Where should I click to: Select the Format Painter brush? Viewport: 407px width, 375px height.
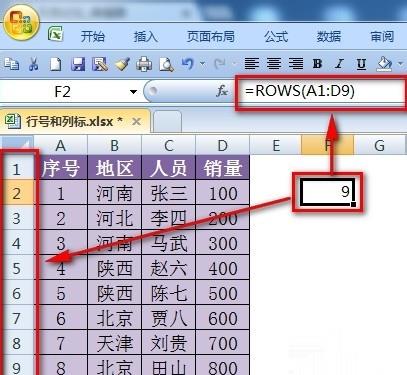122,64
